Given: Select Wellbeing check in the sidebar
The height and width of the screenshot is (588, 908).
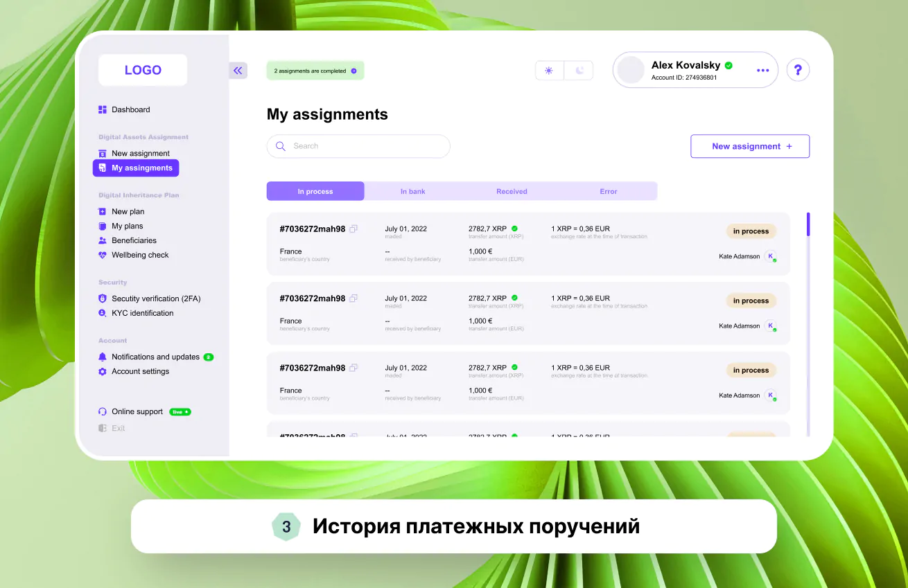Looking at the screenshot, I should coord(140,255).
